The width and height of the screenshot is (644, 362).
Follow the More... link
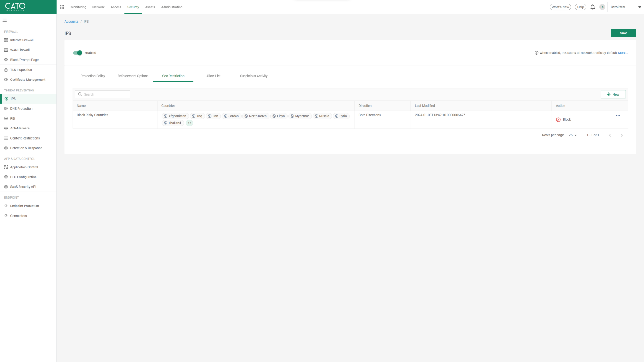623,53
